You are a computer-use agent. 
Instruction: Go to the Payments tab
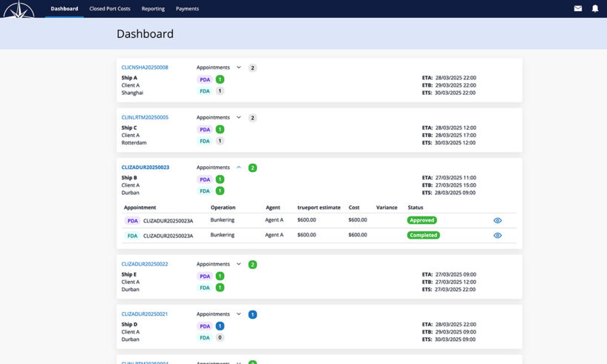pyautogui.click(x=187, y=9)
